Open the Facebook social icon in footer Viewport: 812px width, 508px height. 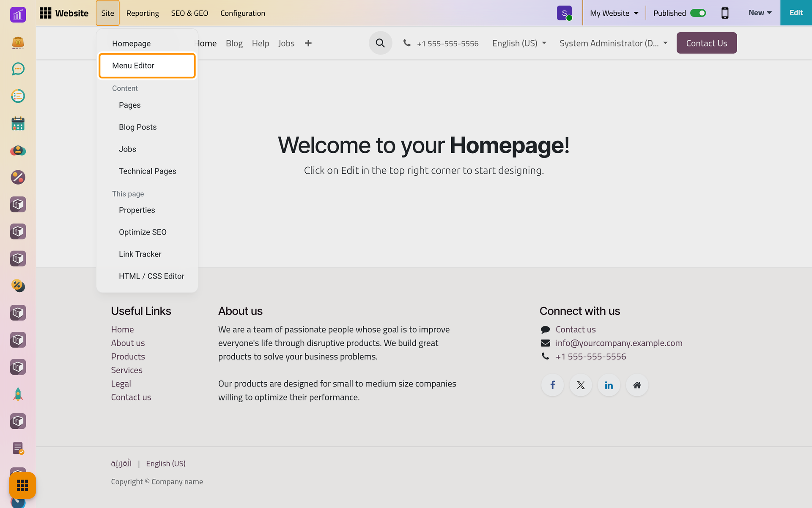coord(552,385)
